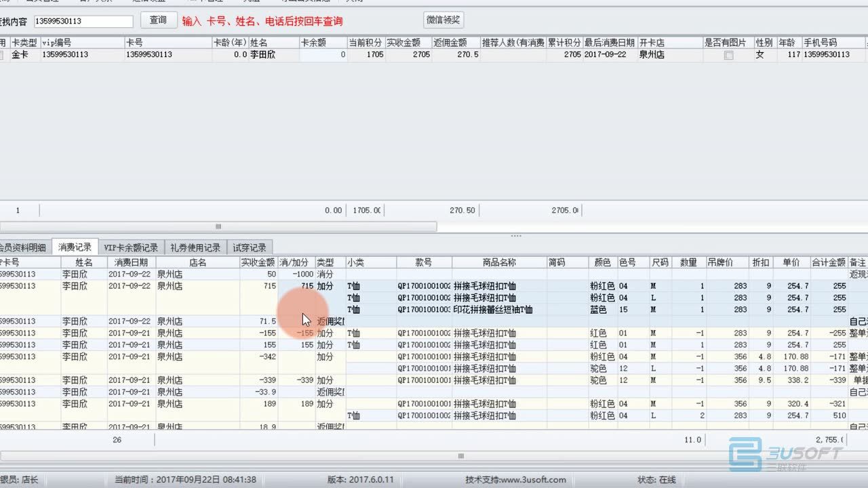The width and height of the screenshot is (868, 488).
Task: Tick the selection checkbox beside 金卡
Action: [x=1, y=55]
